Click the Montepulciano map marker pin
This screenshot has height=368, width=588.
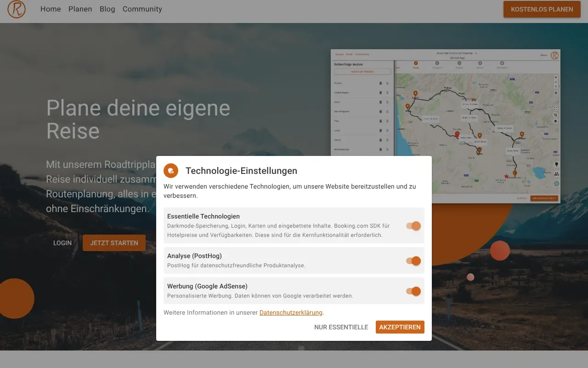pyautogui.click(x=514, y=173)
